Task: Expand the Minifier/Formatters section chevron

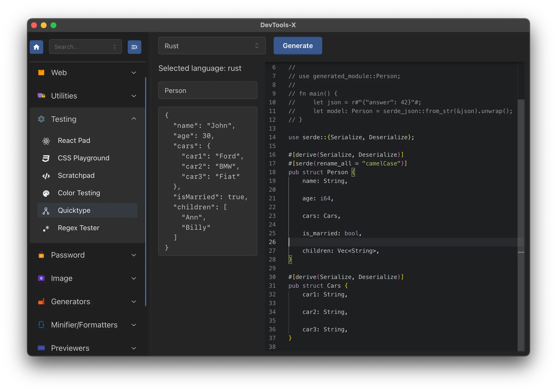Action: click(x=134, y=325)
